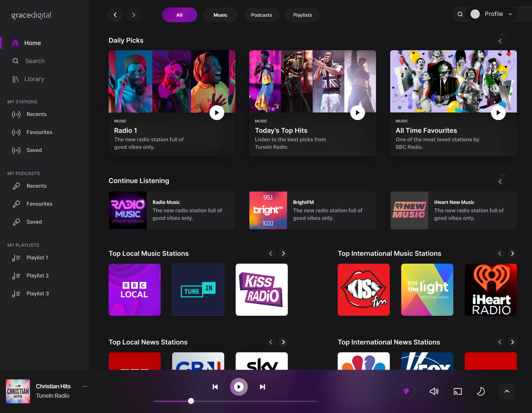The height and width of the screenshot is (413, 532).
Task: Show next Top International News Stations
Action: [x=512, y=342]
